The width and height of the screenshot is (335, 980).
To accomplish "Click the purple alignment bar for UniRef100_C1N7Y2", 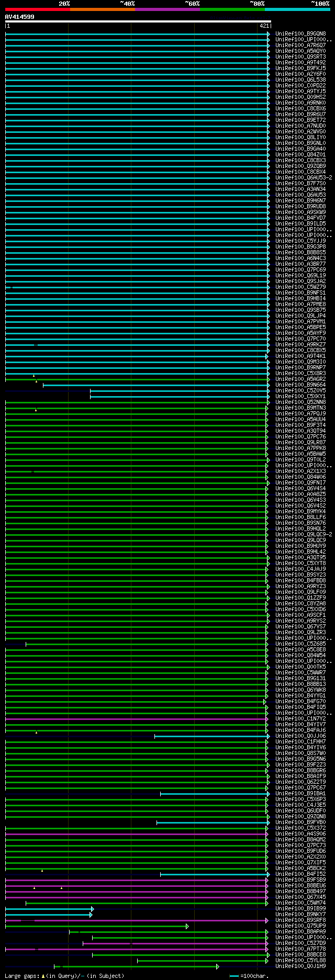I will [x=136, y=719].
